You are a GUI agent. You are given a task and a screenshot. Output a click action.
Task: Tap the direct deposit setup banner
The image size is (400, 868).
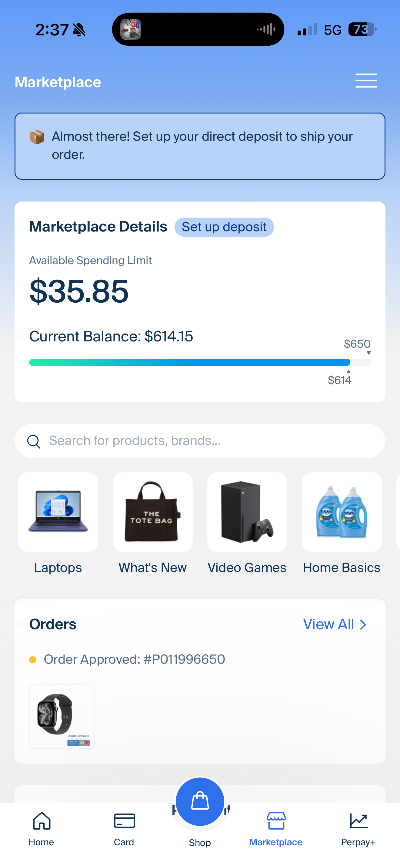200,146
